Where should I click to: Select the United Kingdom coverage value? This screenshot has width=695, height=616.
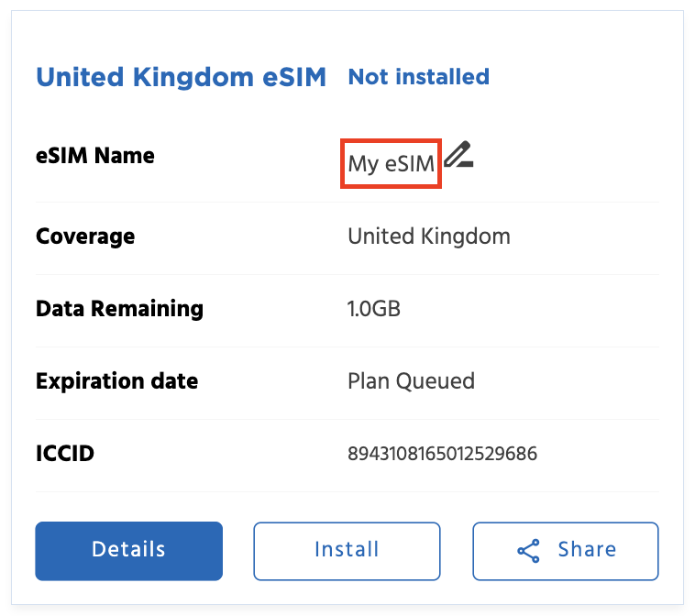click(428, 236)
